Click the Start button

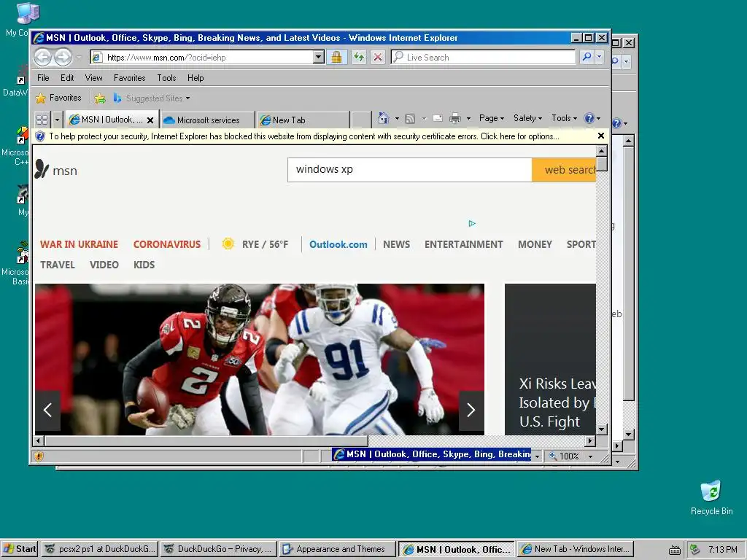tap(20, 549)
